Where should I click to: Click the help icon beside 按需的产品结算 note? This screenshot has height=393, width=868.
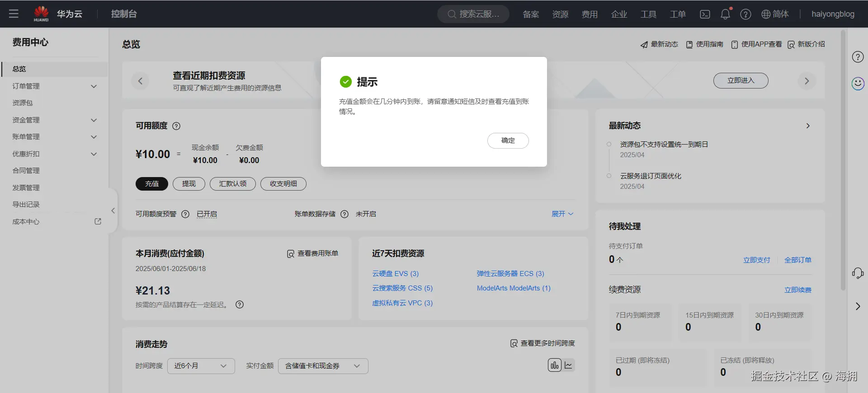(240, 304)
